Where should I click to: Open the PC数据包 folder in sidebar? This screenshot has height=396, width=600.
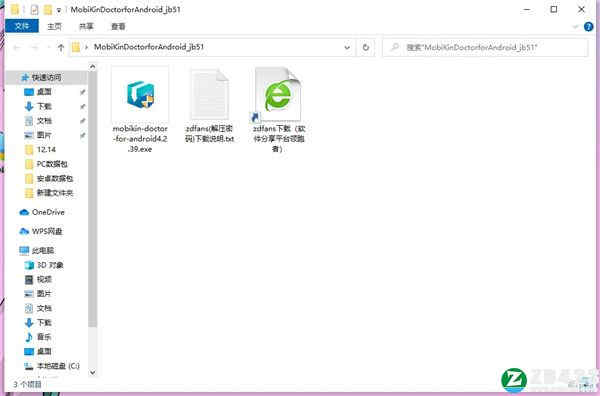click(x=52, y=164)
